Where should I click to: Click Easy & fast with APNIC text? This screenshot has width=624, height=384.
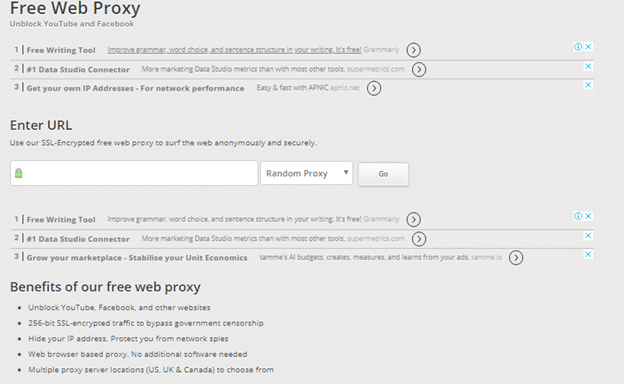pyautogui.click(x=292, y=88)
